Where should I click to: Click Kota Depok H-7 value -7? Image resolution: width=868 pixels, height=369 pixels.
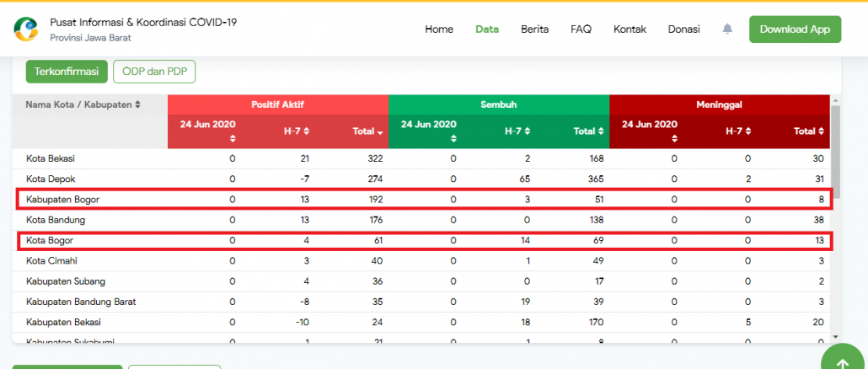click(x=304, y=179)
